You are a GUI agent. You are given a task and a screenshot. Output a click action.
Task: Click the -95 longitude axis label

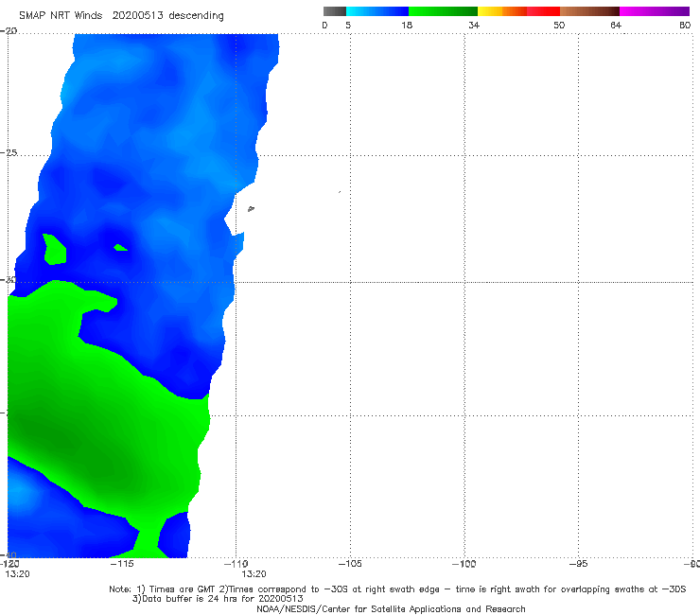click(x=578, y=564)
